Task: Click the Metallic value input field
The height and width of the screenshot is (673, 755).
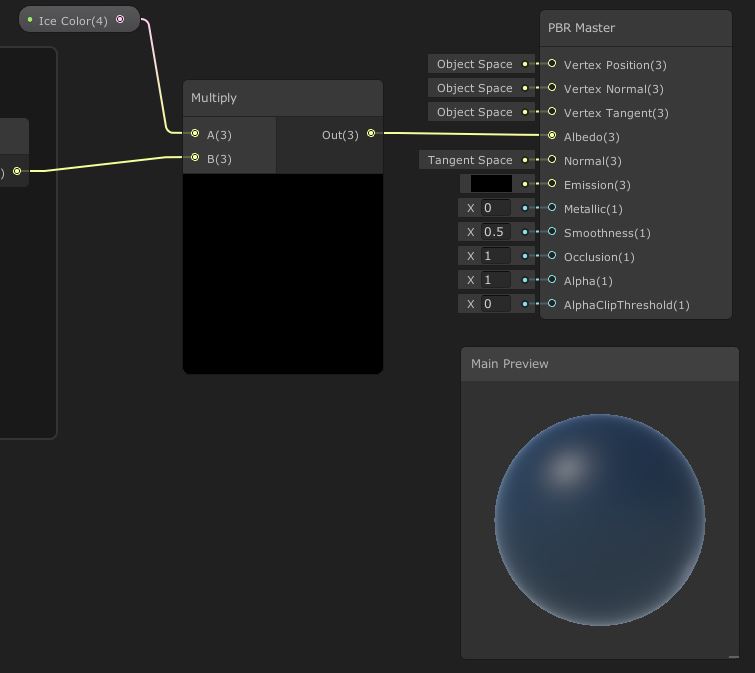Action: coord(495,208)
